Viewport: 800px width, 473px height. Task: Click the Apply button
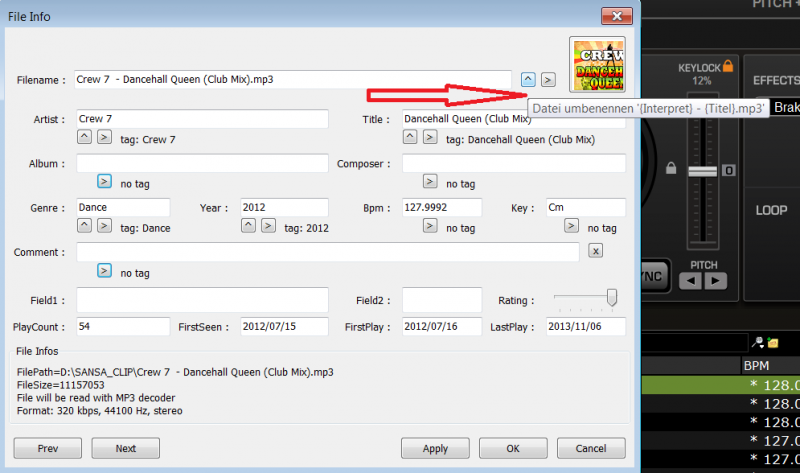coord(435,448)
